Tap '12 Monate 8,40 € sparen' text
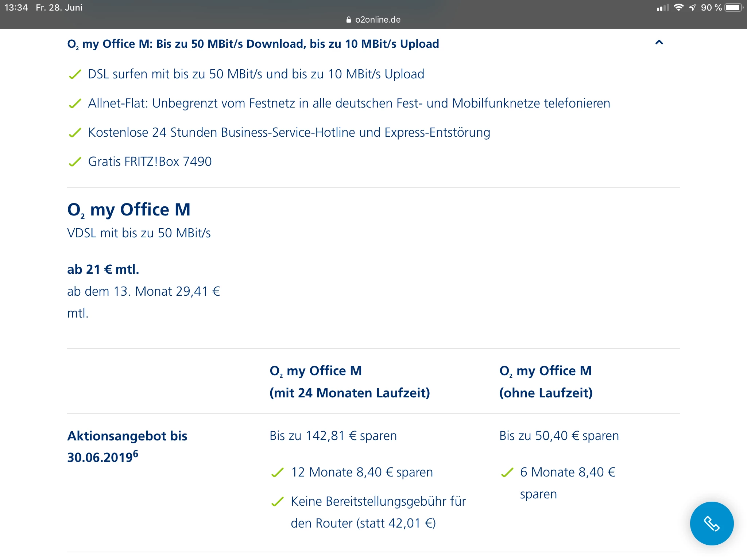Viewport: 747px width, 560px height. tap(362, 472)
